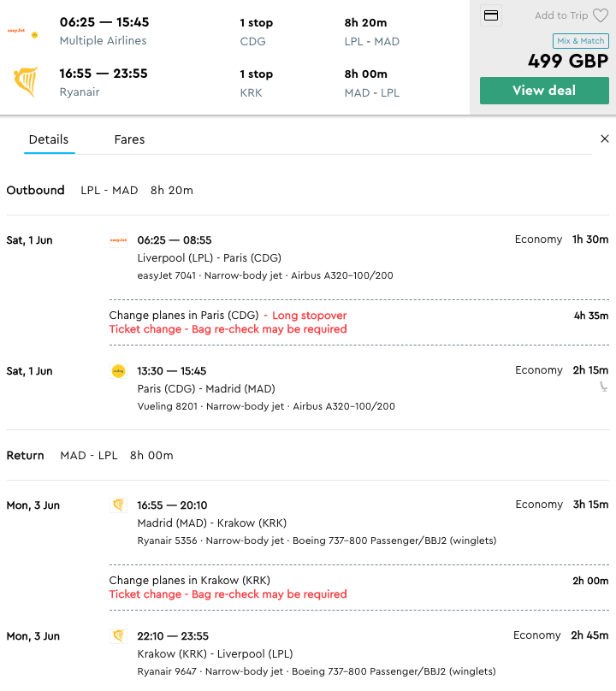Open the Details tab
This screenshot has height=691, width=616.
49,139
